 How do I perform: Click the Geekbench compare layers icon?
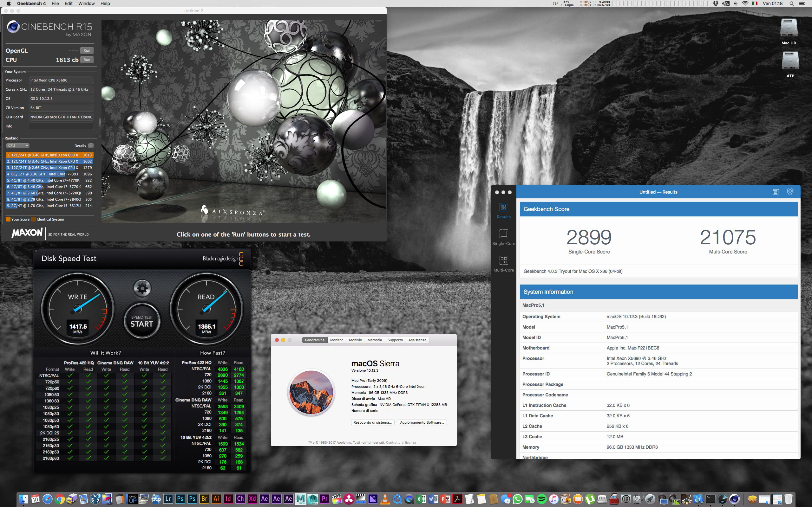790,192
